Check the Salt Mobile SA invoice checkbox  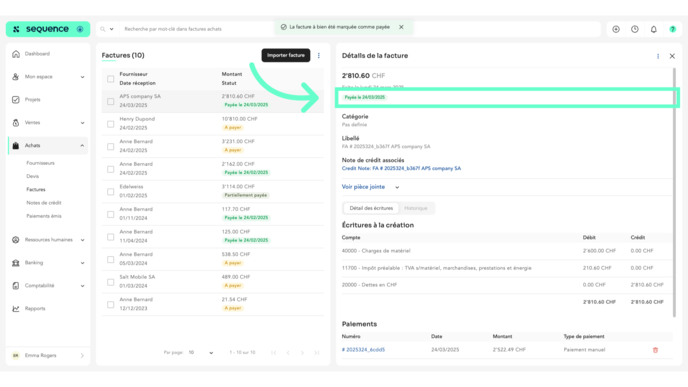click(x=111, y=283)
